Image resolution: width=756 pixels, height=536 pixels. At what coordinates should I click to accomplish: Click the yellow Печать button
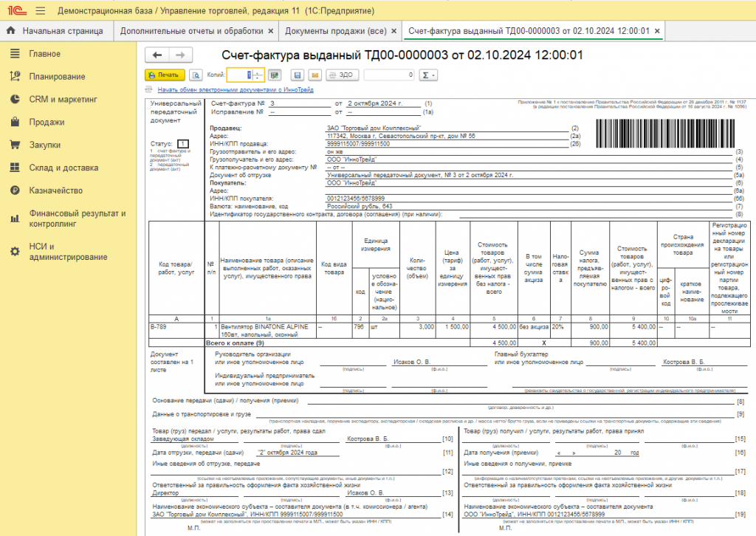(165, 75)
